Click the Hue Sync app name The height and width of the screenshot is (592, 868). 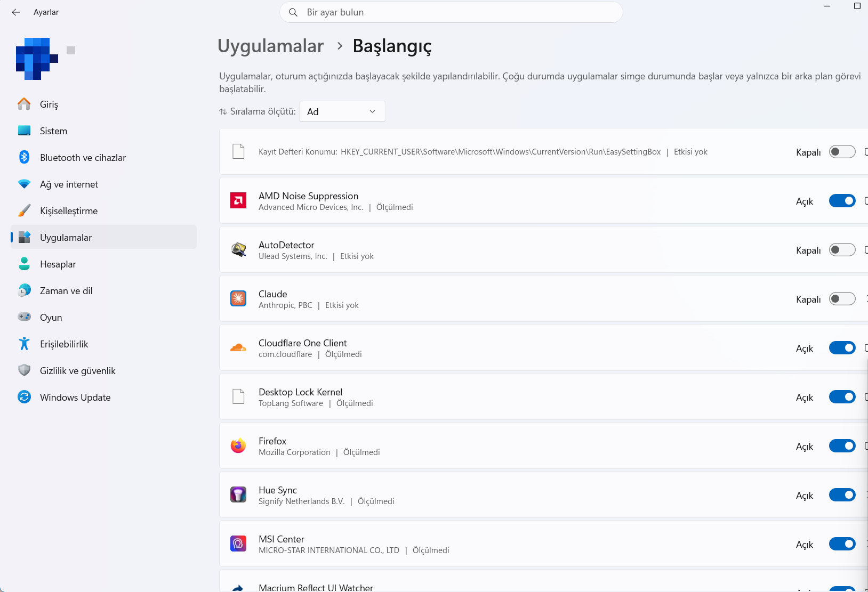pyautogui.click(x=277, y=490)
